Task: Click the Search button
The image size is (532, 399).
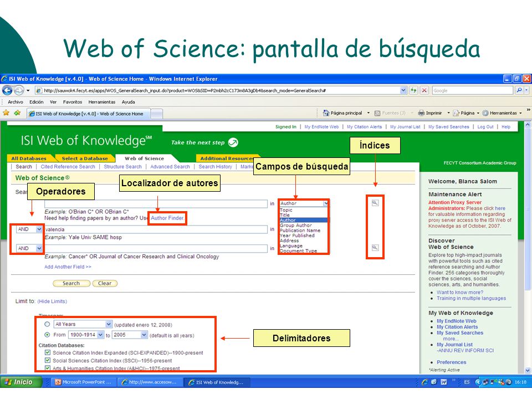Action: pyautogui.click(x=71, y=283)
